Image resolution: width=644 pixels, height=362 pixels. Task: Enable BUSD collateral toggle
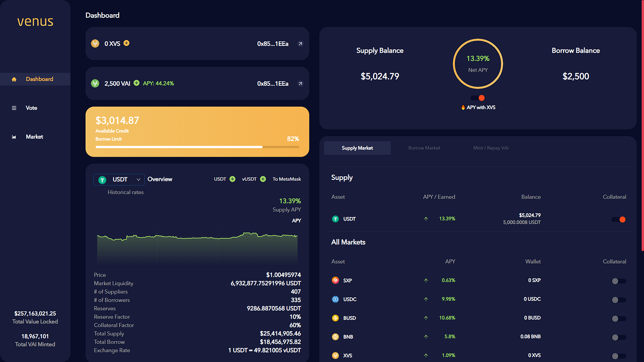pyautogui.click(x=619, y=319)
